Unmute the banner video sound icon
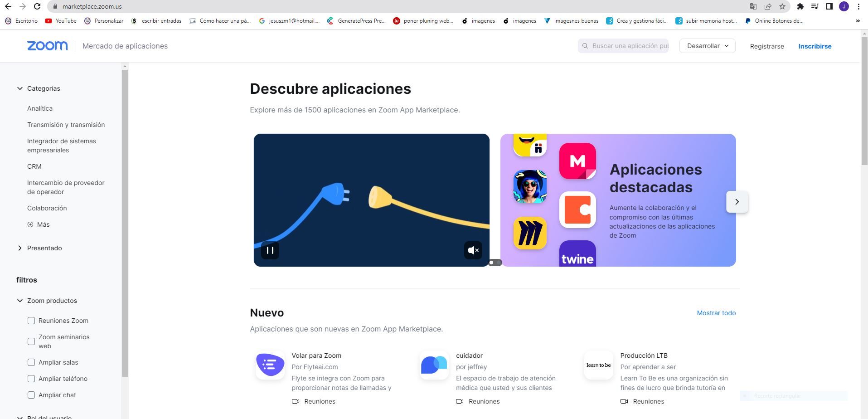This screenshot has height=419, width=868. (473, 250)
